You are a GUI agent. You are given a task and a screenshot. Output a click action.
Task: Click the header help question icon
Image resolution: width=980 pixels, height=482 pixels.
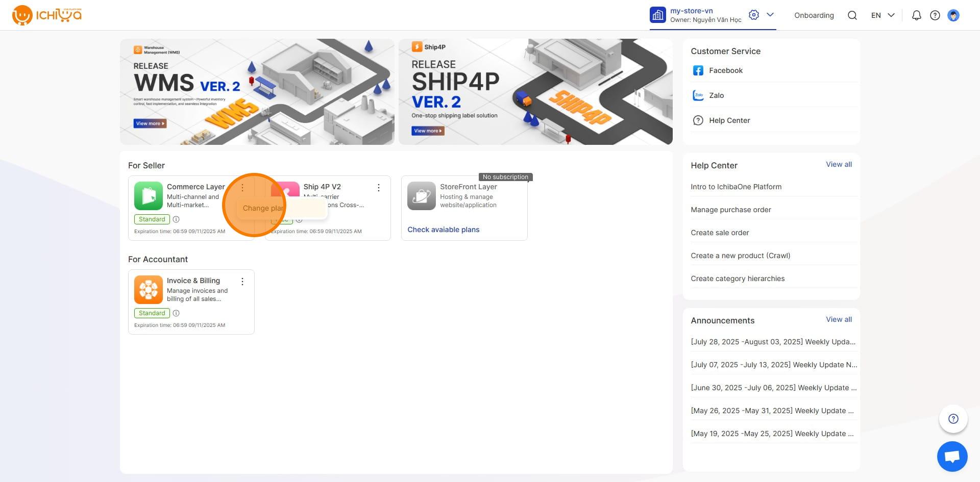pos(935,15)
